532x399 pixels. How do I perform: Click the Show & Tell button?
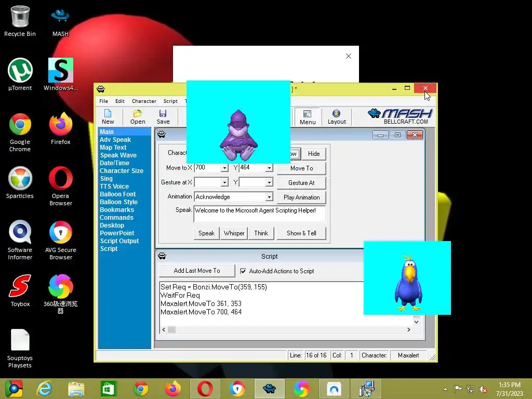(301, 233)
